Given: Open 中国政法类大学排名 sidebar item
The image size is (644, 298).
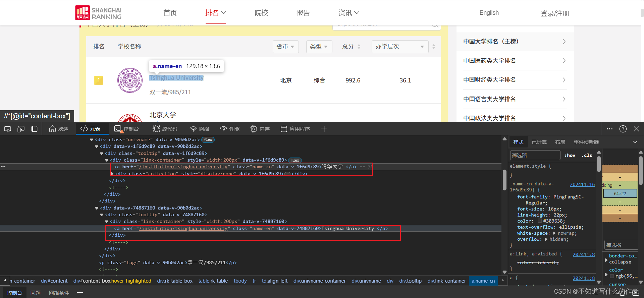Looking at the screenshot, I should (515, 118).
